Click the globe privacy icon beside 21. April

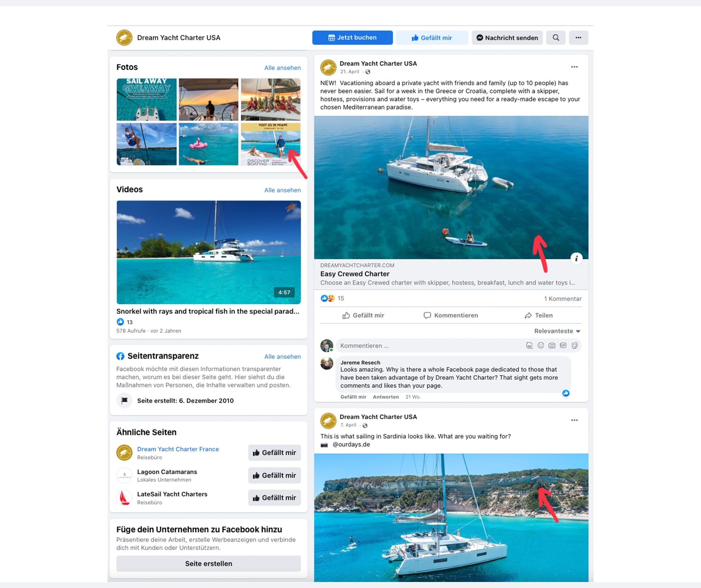pos(368,72)
